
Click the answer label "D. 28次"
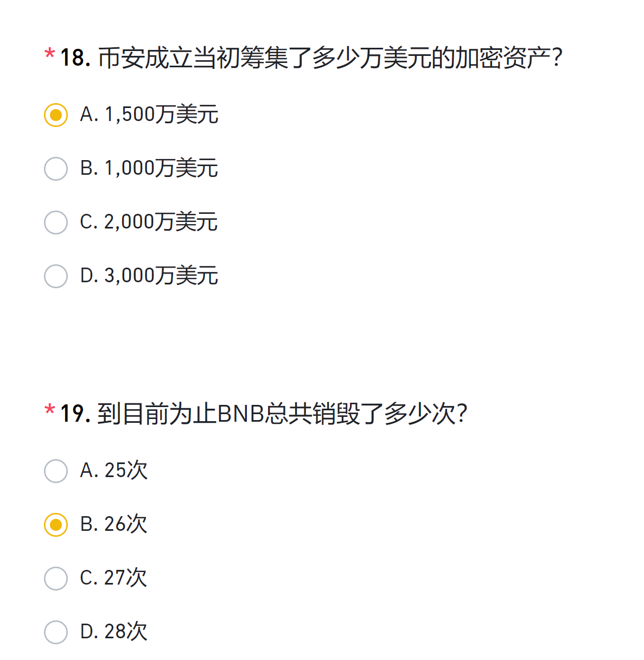click(114, 632)
